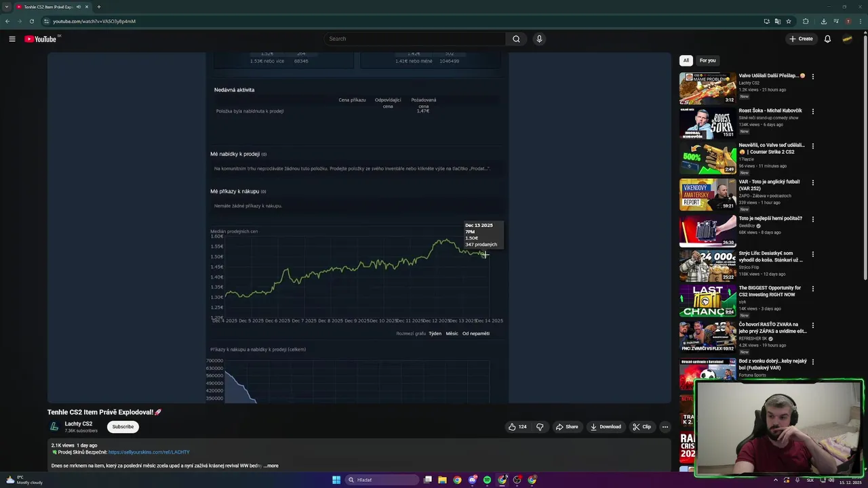This screenshot has width=868, height=488.
Task: Click the video player area
Action: tap(359, 228)
